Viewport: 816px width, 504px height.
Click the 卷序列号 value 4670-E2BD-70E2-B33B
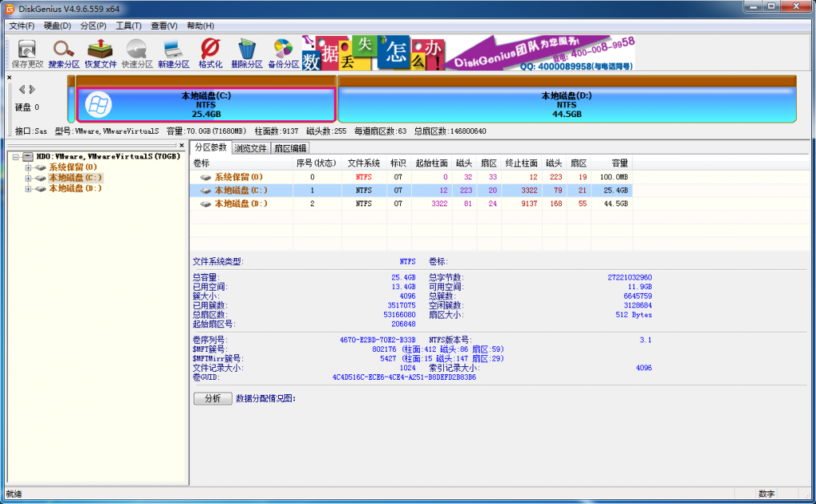click(x=377, y=340)
